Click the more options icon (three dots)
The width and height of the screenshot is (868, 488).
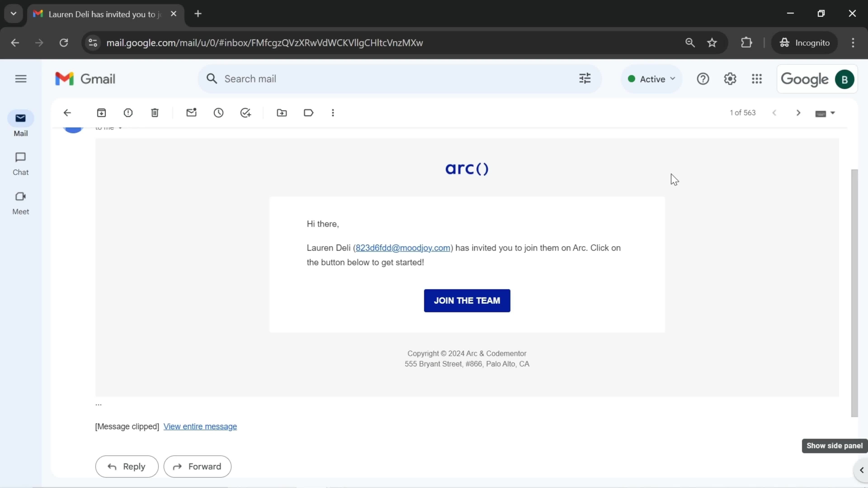pos(333,113)
